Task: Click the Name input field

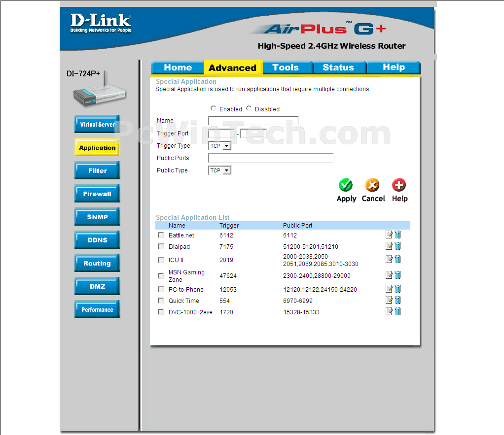Action: pos(253,121)
